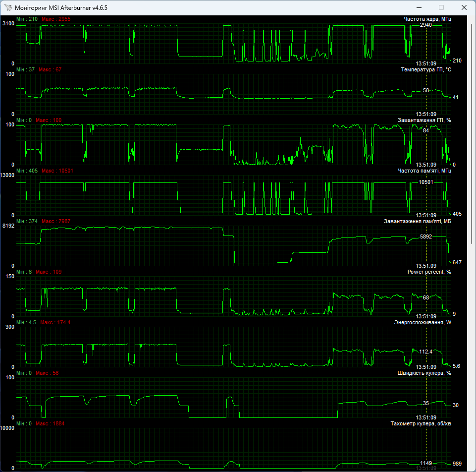476x472 pixels.
Task: Click the 'Швидкість кулера, %' graph title
Action: (x=424, y=373)
